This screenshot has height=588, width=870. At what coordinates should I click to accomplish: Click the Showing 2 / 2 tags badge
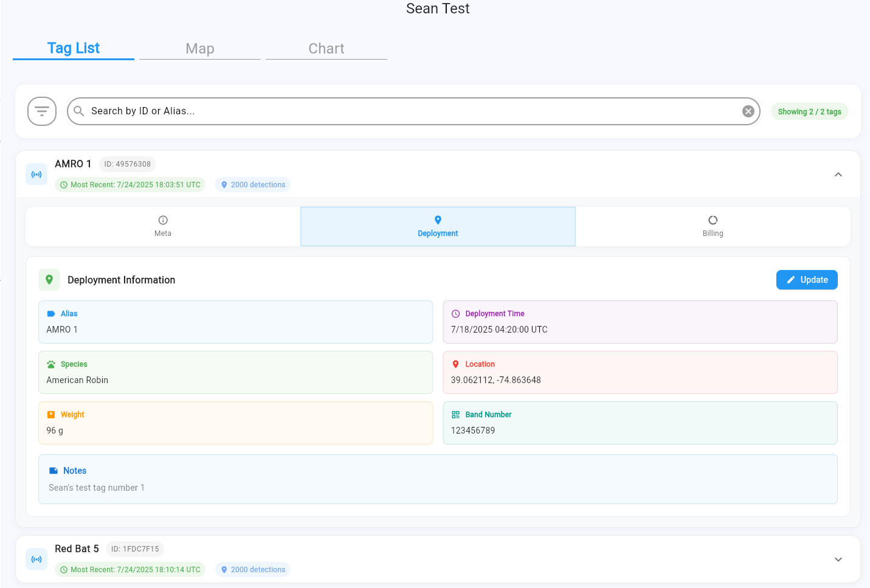809,112
